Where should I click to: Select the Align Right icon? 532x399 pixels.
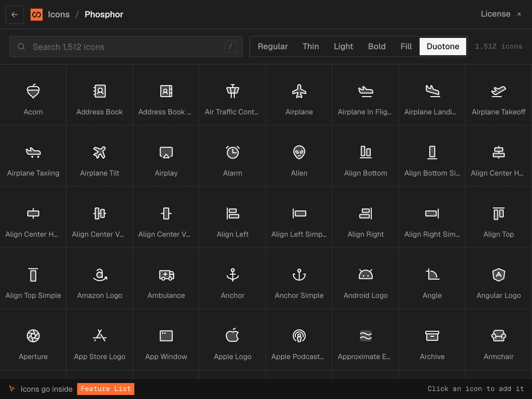(x=366, y=217)
